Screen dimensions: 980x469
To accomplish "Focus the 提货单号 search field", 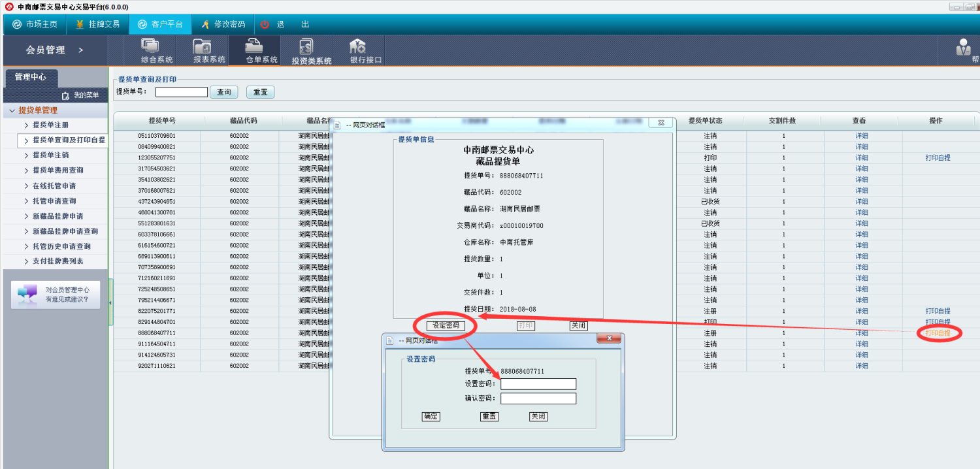I will coord(181,92).
